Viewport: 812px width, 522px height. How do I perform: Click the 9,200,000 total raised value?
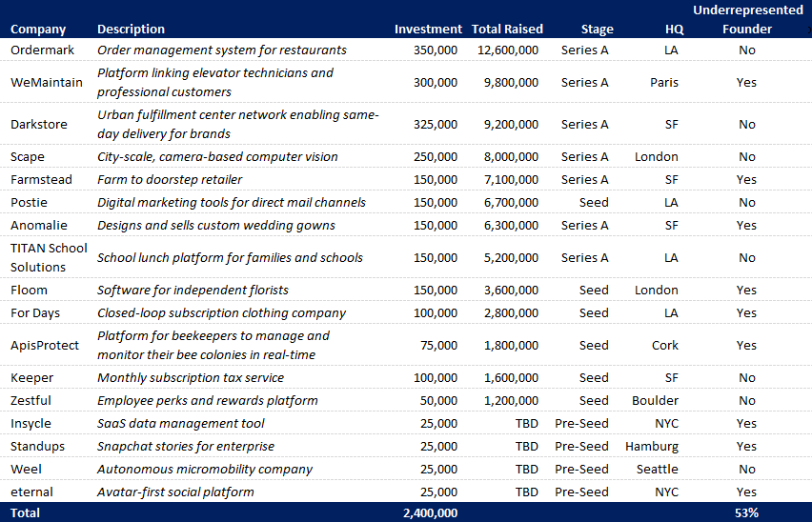click(x=511, y=124)
